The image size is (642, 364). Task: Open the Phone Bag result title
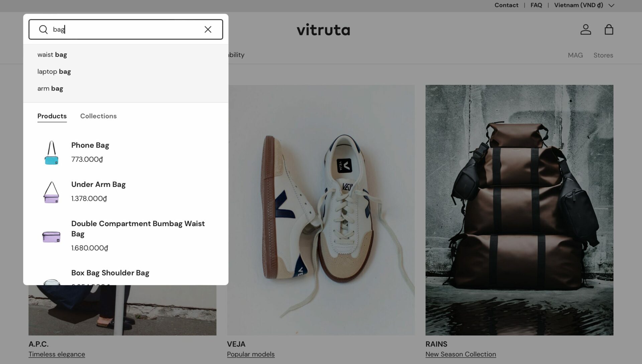click(90, 145)
